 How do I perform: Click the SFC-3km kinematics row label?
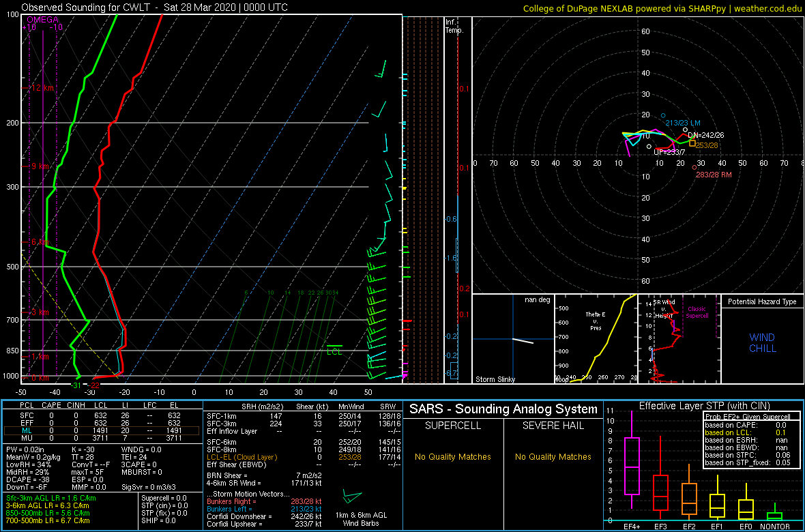222,423
